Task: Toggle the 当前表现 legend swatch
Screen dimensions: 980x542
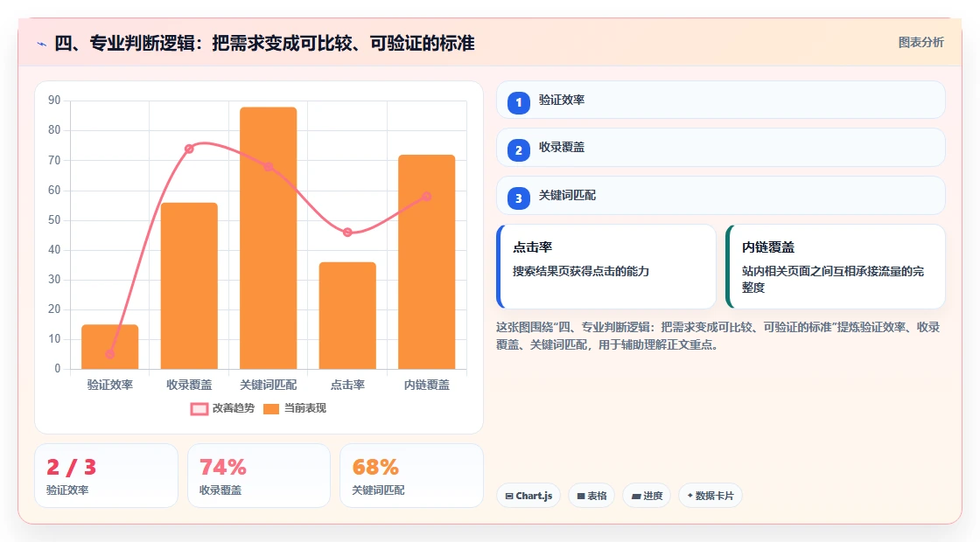Action: (x=270, y=409)
